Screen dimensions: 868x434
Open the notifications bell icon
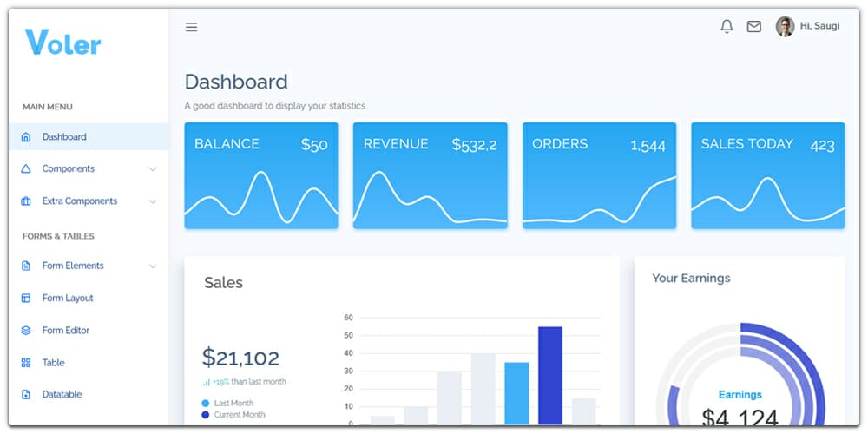click(727, 27)
